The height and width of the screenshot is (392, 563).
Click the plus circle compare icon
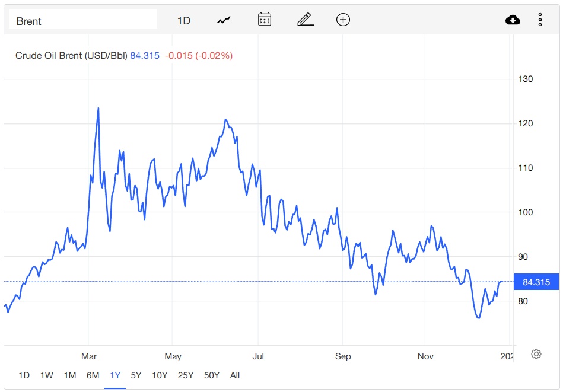point(343,20)
